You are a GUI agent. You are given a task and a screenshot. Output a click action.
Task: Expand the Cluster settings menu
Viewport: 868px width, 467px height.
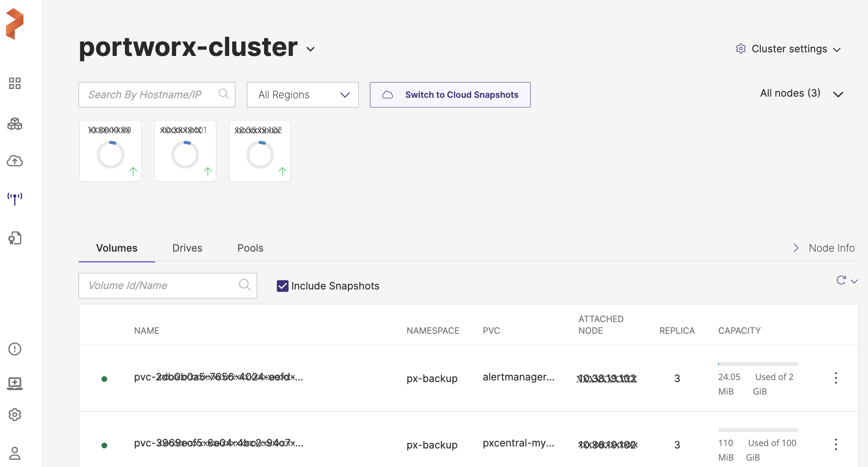pos(788,49)
